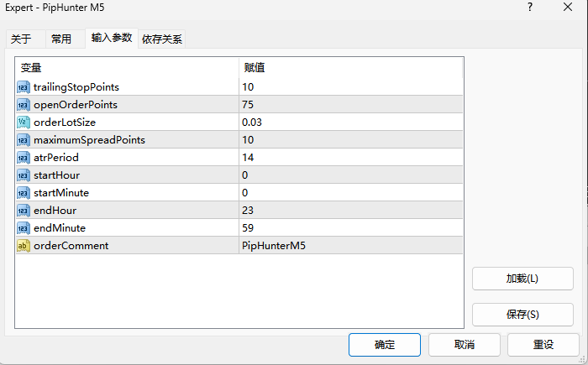Click the integer icon beside atrPeriod
This screenshot has height=365, width=588.
pyautogui.click(x=24, y=158)
